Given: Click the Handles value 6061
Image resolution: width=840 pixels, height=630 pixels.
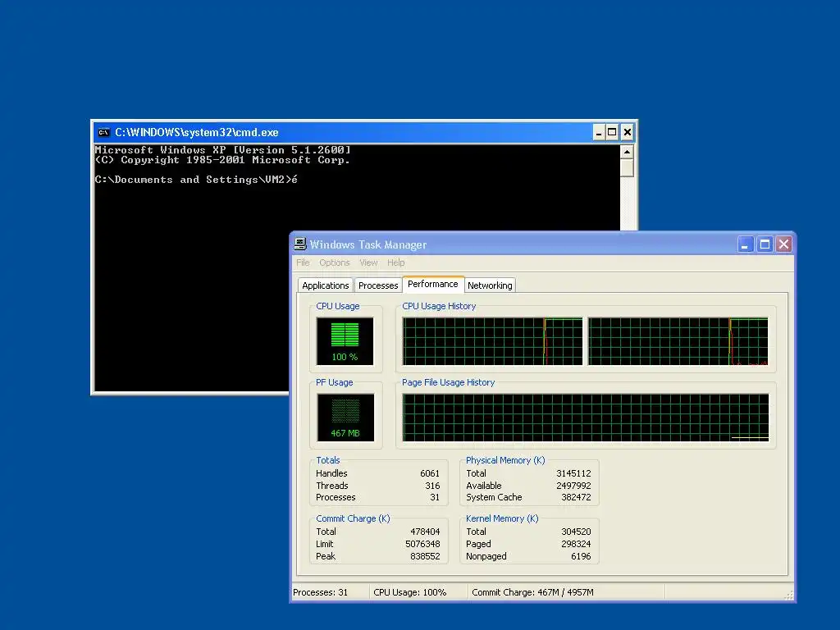Looking at the screenshot, I should click(430, 473).
